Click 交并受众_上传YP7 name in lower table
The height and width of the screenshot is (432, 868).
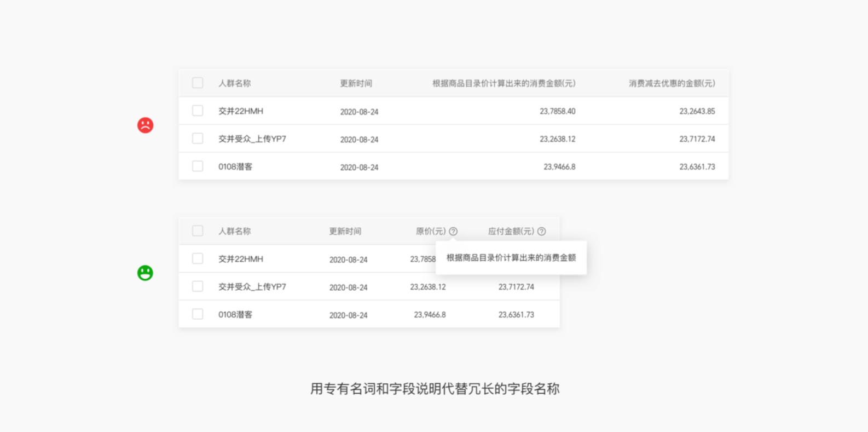pos(252,287)
